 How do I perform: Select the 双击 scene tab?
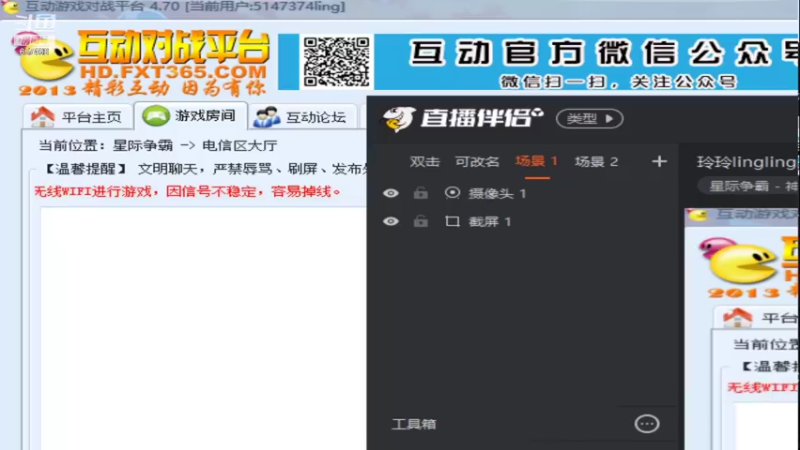tap(424, 162)
